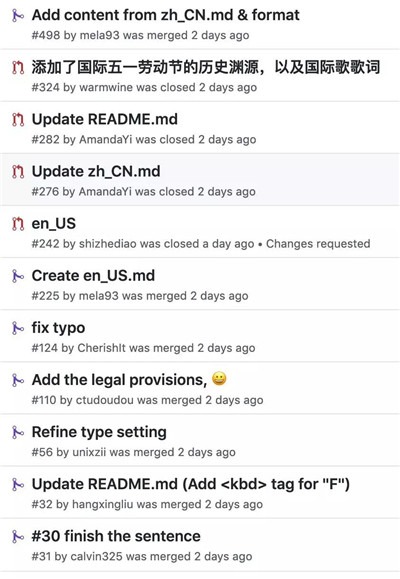
Task: Click closed PR icon next to 'Update README.md' #282
Action: (x=18, y=120)
